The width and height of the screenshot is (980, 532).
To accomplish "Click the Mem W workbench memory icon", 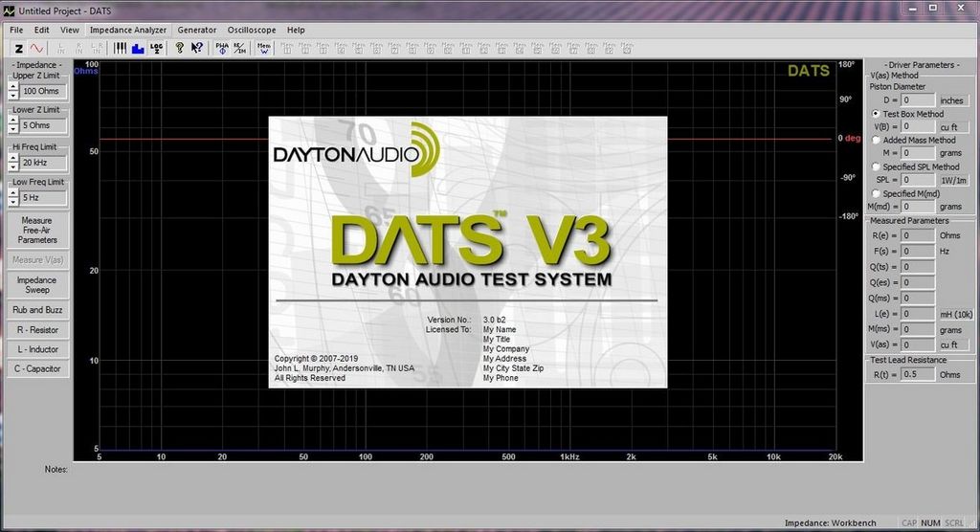I will tap(264, 48).
